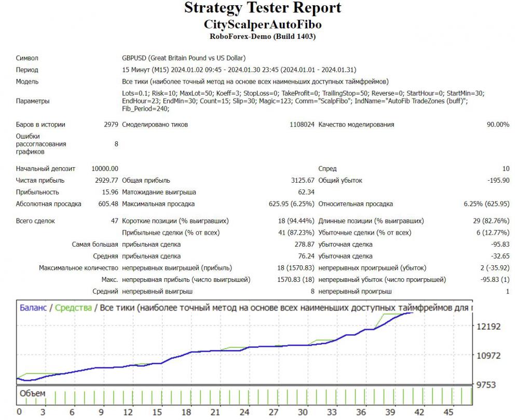Viewport: 519px width, 420px height.
Task: Click the gross profit value 3125.67
Action: click(x=303, y=181)
